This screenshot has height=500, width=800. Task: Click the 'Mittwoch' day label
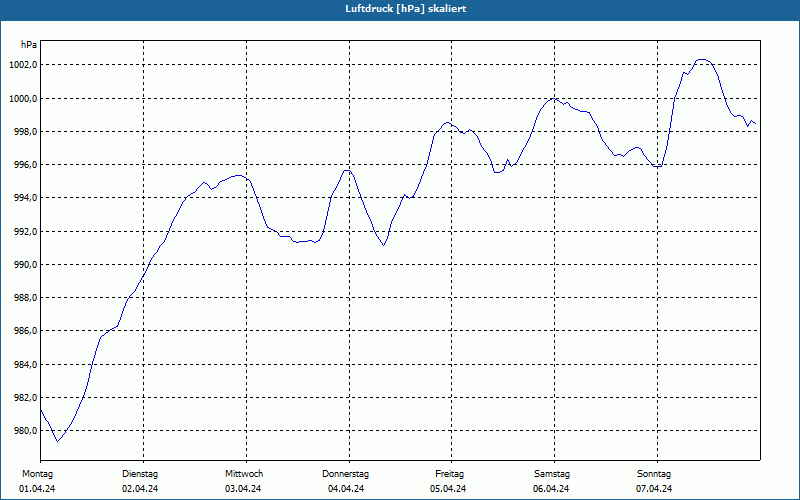[244, 474]
